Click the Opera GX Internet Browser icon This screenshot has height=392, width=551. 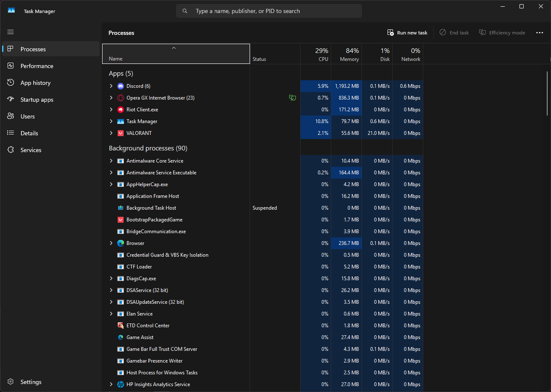(121, 98)
